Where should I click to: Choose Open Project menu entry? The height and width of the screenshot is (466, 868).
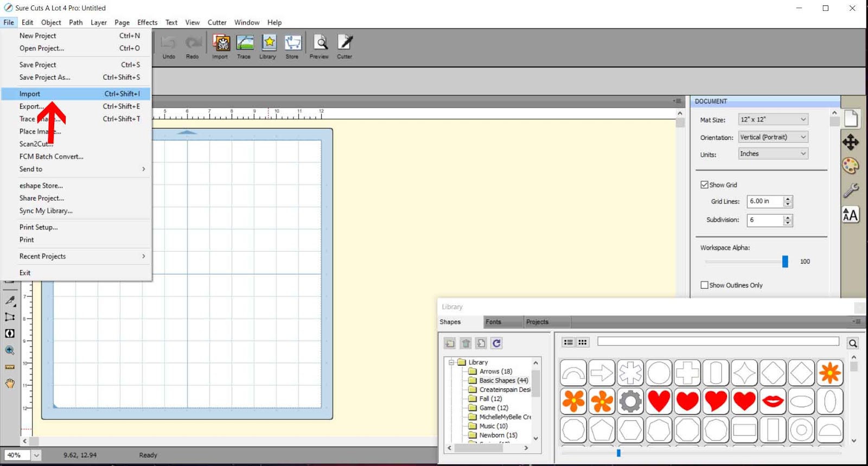(x=76, y=48)
